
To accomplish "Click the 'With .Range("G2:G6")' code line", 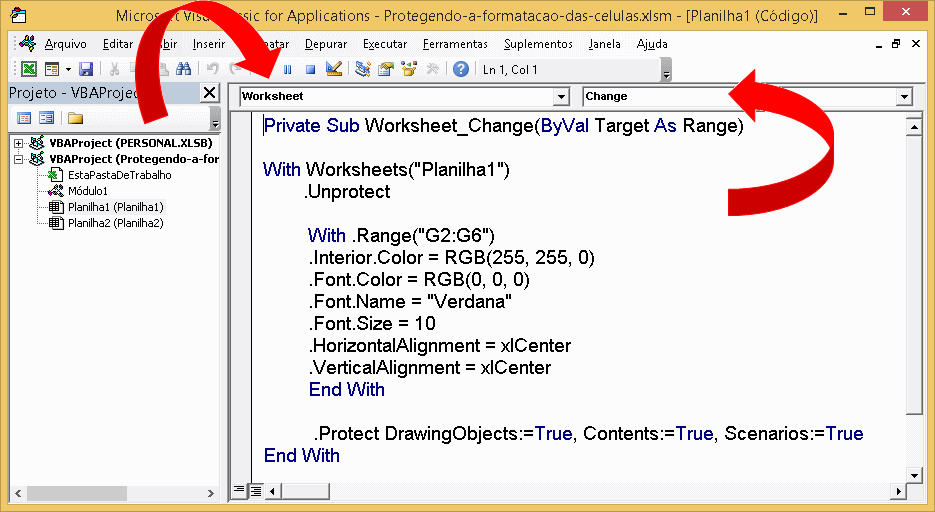I will (x=401, y=235).
